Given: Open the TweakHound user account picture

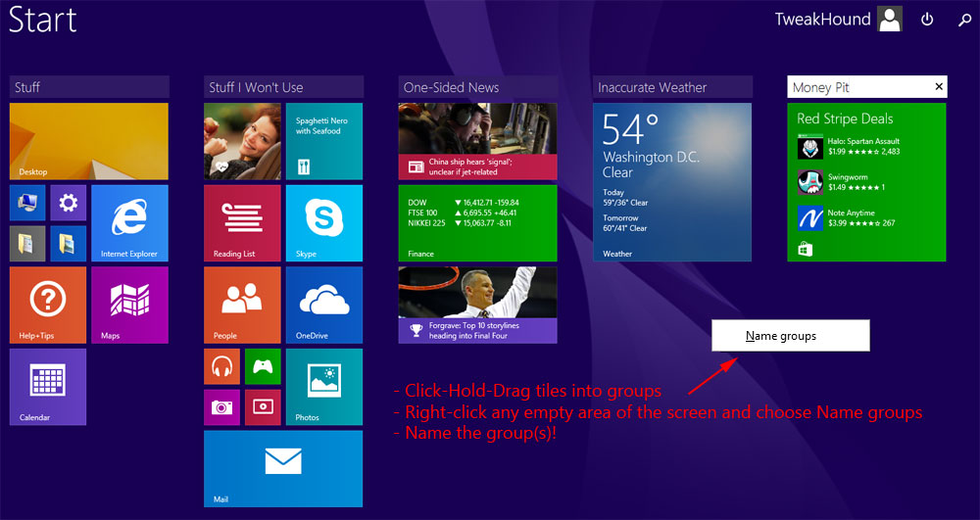Looking at the screenshot, I should pos(890,19).
